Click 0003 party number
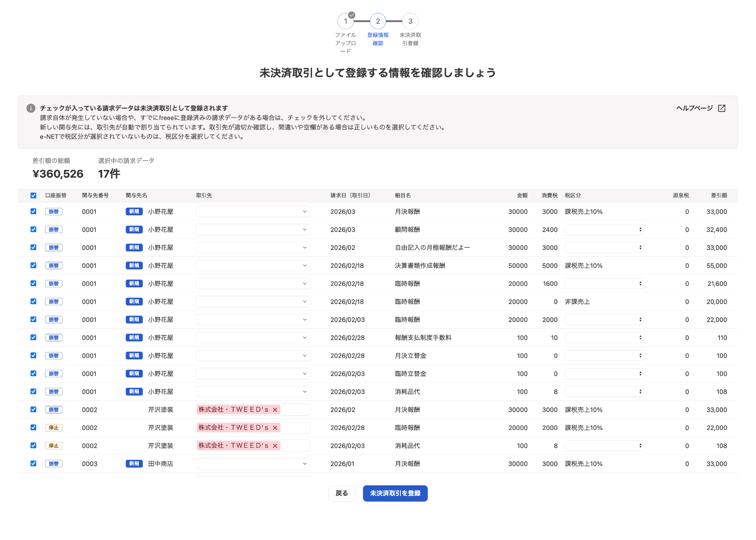The height and width of the screenshot is (540, 756). 90,464
